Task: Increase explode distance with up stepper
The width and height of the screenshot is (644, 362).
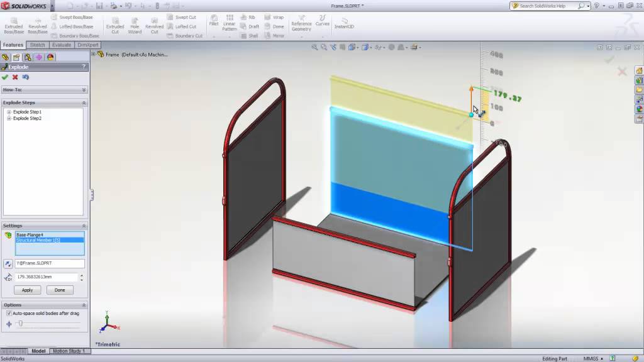Action: coord(82,275)
